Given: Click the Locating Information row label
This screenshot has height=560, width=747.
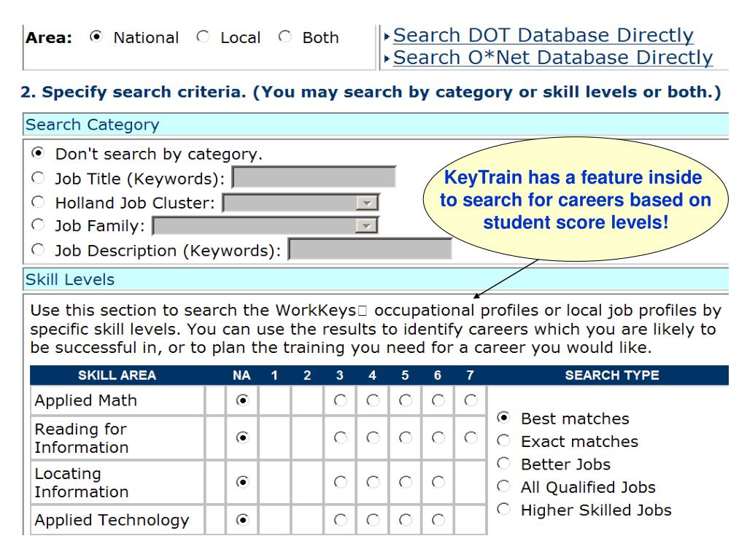Looking at the screenshot, I should [82, 483].
